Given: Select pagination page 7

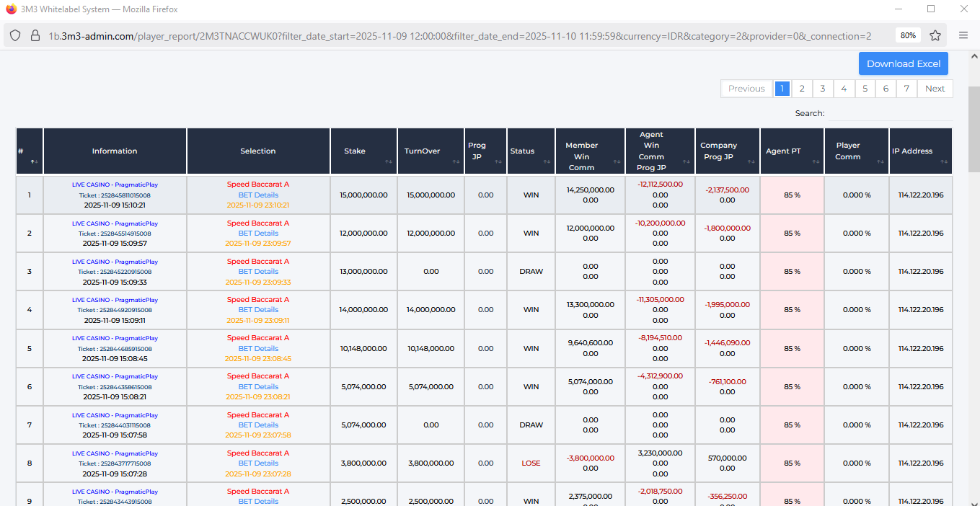Looking at the screenshot, I should (907, 89).
